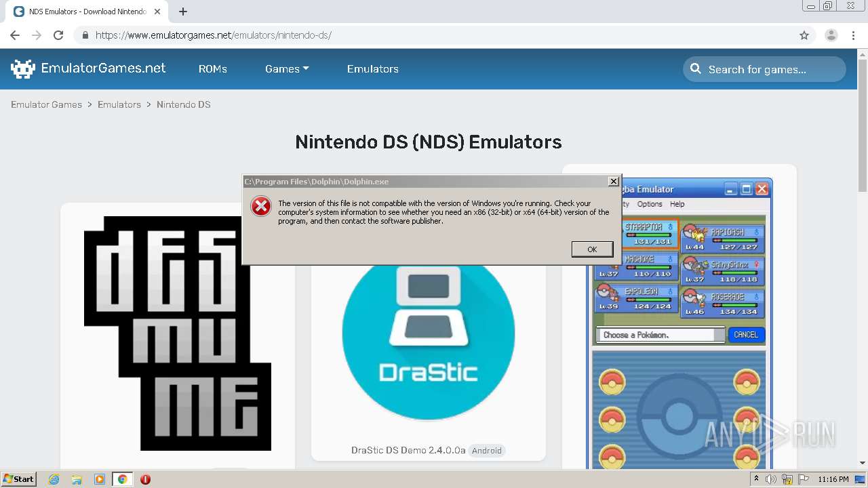
Task: Click Nintendo DS breadcrumb text
Action: pyautogui.click(x=184, y=104)
